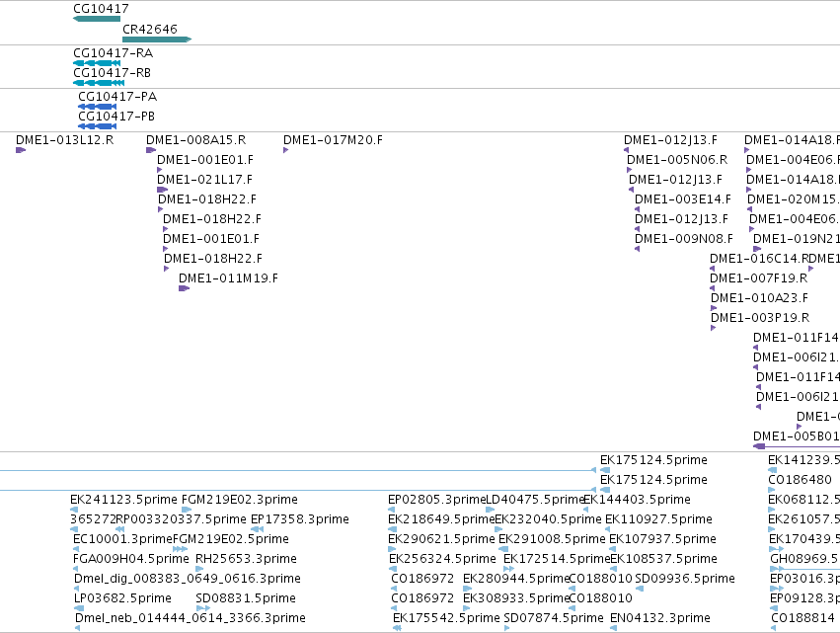Click the small arrow under DME1-017M20.F

(x=286, y=150)
